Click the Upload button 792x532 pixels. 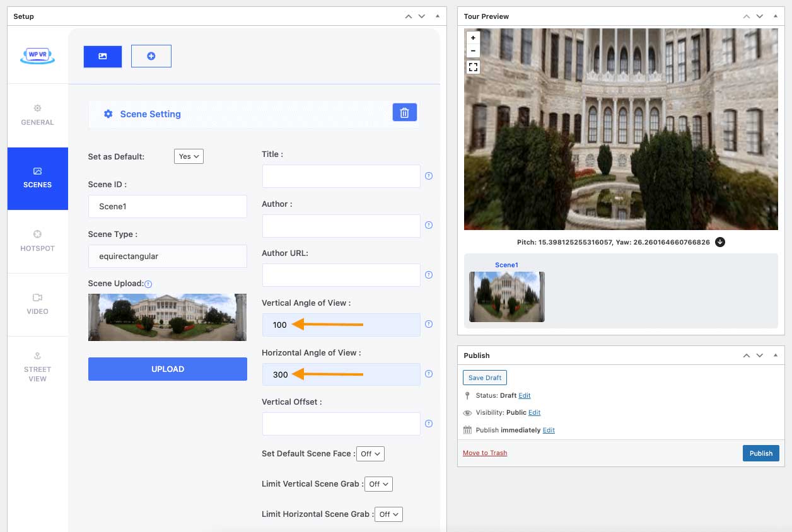(167, 369)
